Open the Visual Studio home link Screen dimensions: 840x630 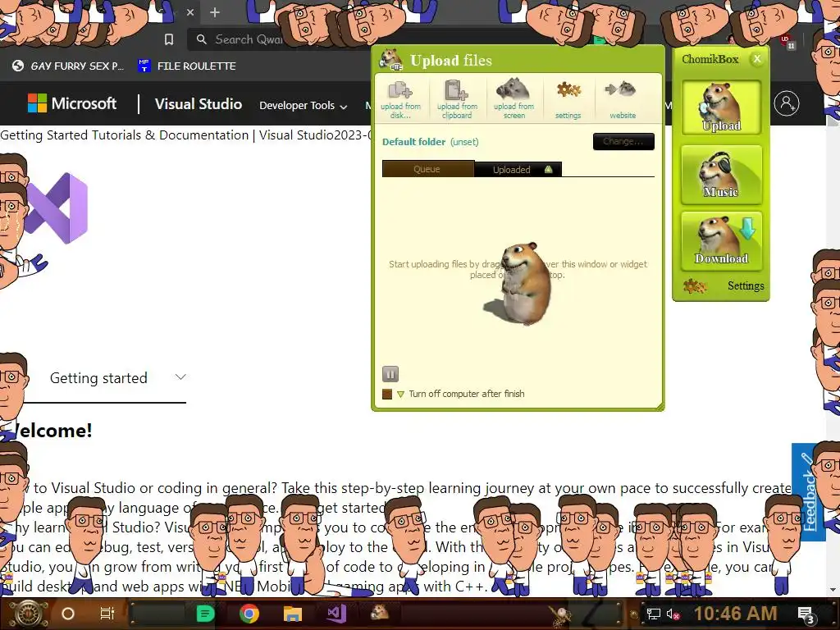point(199,104)
